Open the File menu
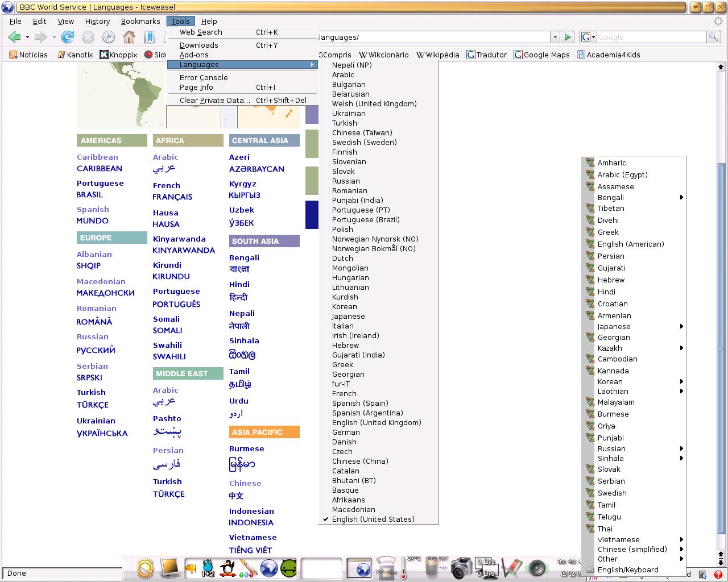Screen dimensions: 728x582 [15, 21]
